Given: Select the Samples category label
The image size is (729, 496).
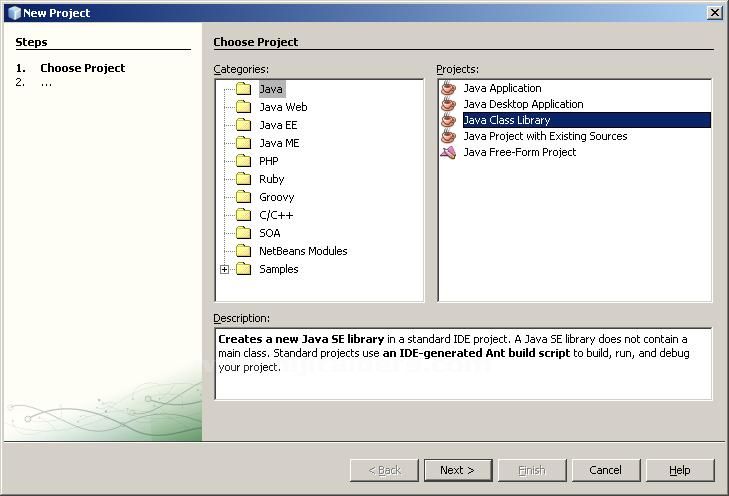Looking at the screenshot, I should [278, 269].
